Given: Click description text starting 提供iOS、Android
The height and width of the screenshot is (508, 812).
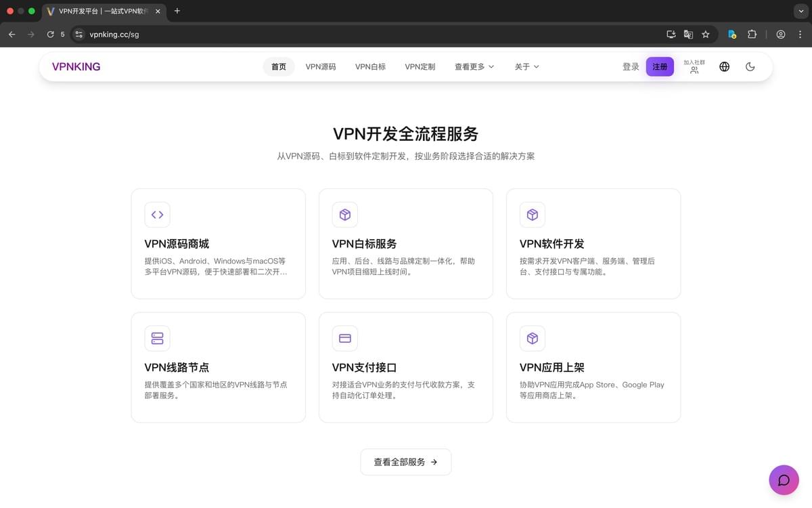Looking at the screenshot, I should pos(216,266).
